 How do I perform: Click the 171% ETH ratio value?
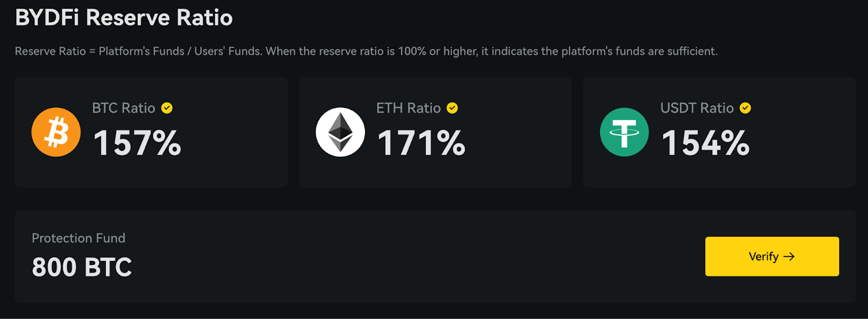tap(421, 143)
